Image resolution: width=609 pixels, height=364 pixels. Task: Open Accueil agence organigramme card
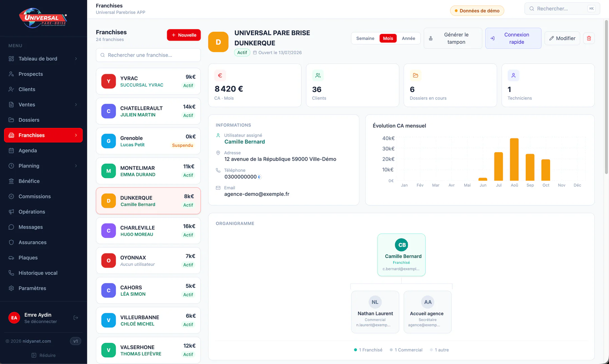428,312
